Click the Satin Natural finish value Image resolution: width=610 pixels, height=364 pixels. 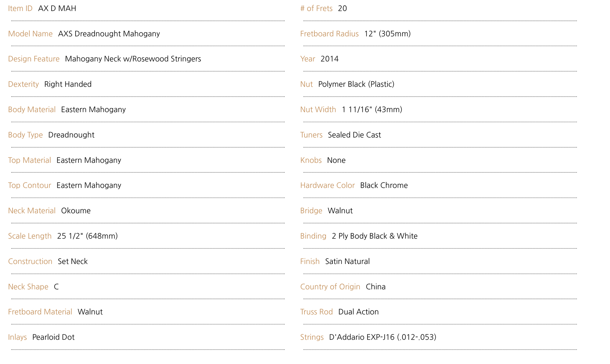point(347,261)
